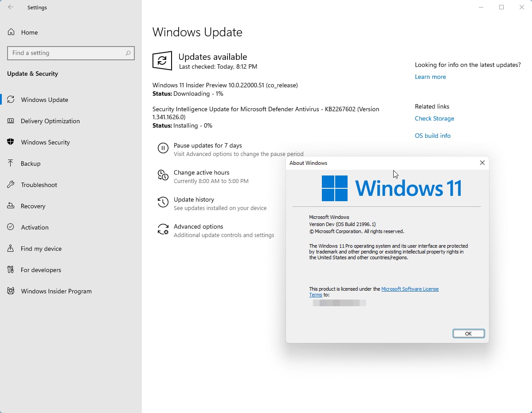The image size is (532, 413).
Task: Open Change active hours option
Action: coord(202,172)
